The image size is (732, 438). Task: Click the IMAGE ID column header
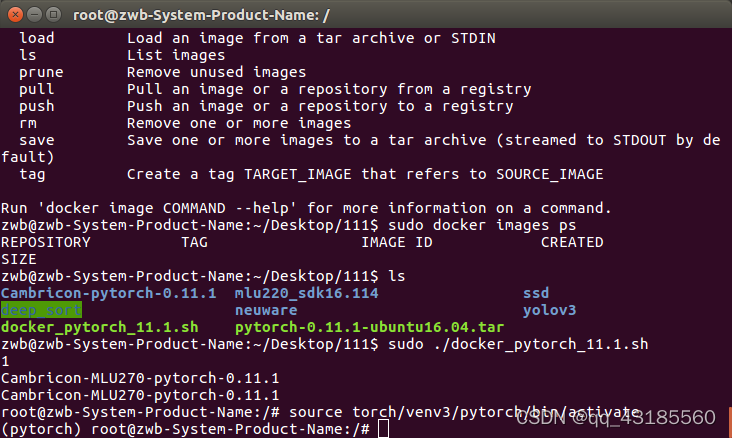pyautogui.click(x=397, y=242)
